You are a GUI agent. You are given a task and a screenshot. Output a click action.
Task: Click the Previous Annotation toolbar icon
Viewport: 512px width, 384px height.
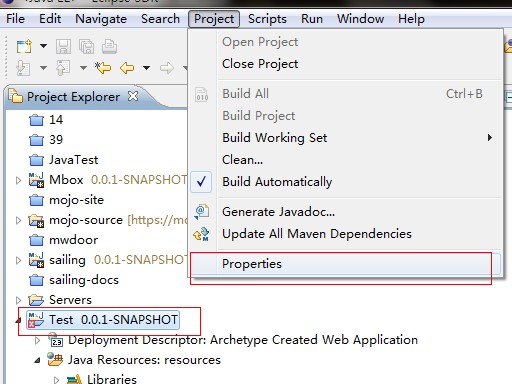(63, 68)
